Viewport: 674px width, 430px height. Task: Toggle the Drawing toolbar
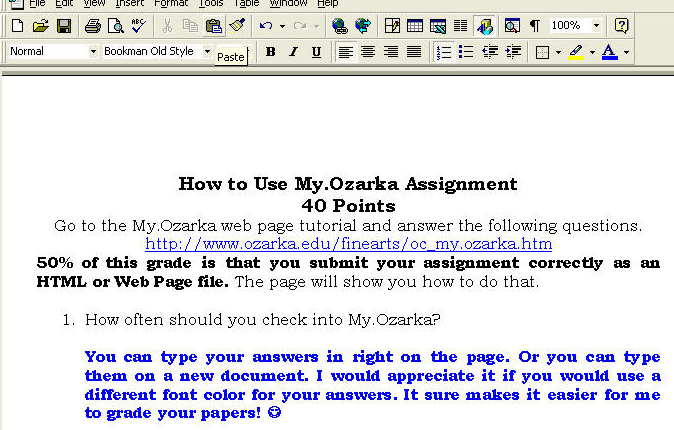(x=484, y=26)
